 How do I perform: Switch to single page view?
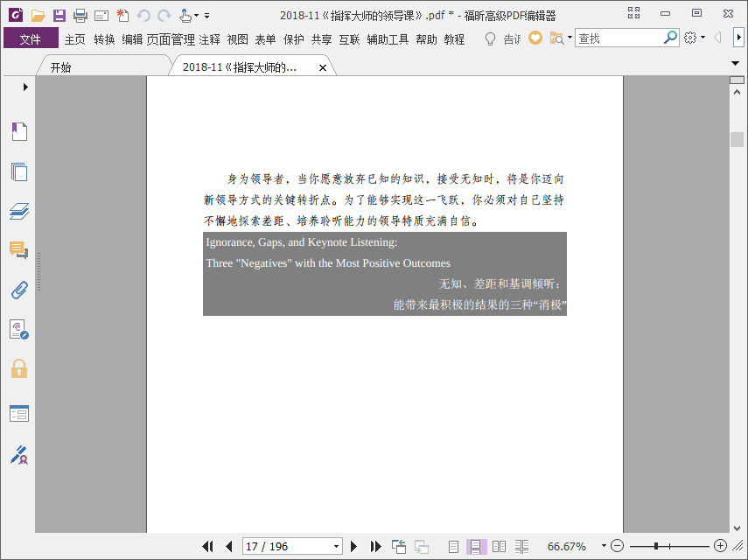453,547
